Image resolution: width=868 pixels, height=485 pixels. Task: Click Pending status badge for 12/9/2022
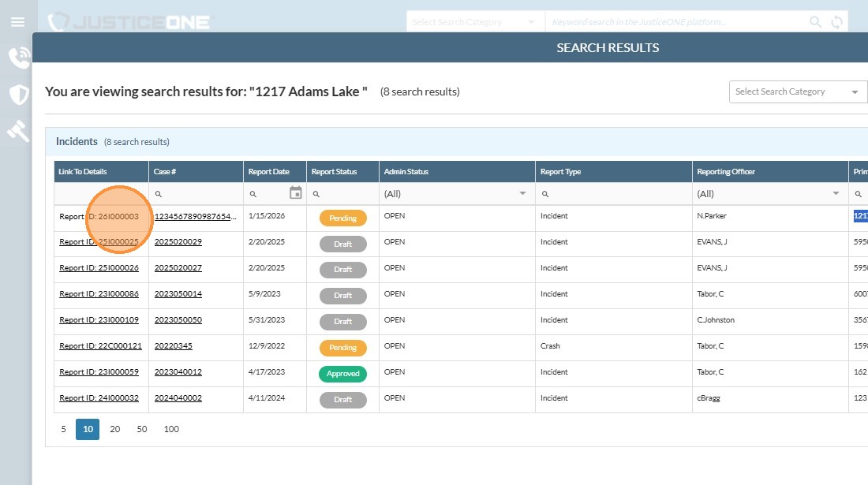[x=343, y=347]
